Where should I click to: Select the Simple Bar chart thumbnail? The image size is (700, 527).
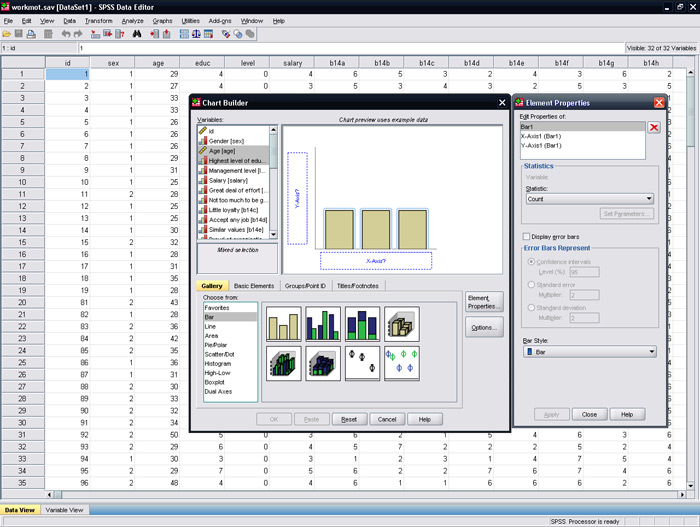click(283, 324)
